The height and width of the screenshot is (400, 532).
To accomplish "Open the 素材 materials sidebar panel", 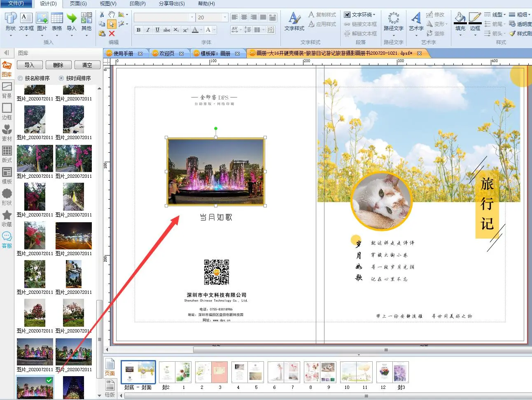I will [x=7, y=133].
